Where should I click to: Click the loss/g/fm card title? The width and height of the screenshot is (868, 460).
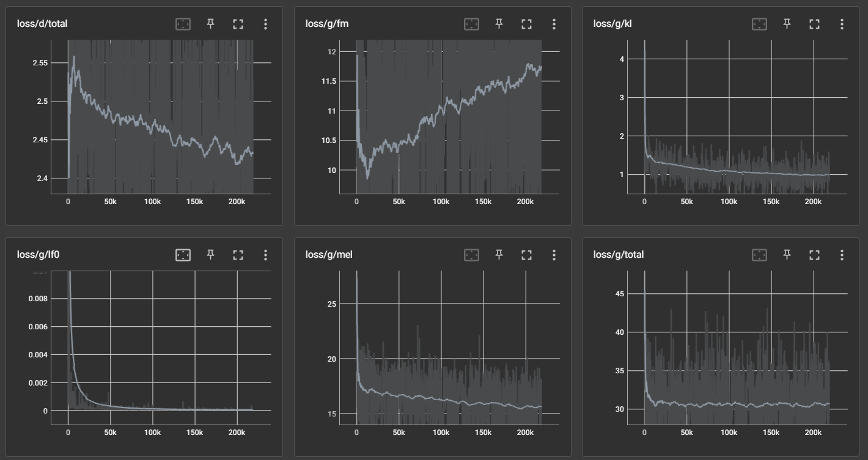327,24
